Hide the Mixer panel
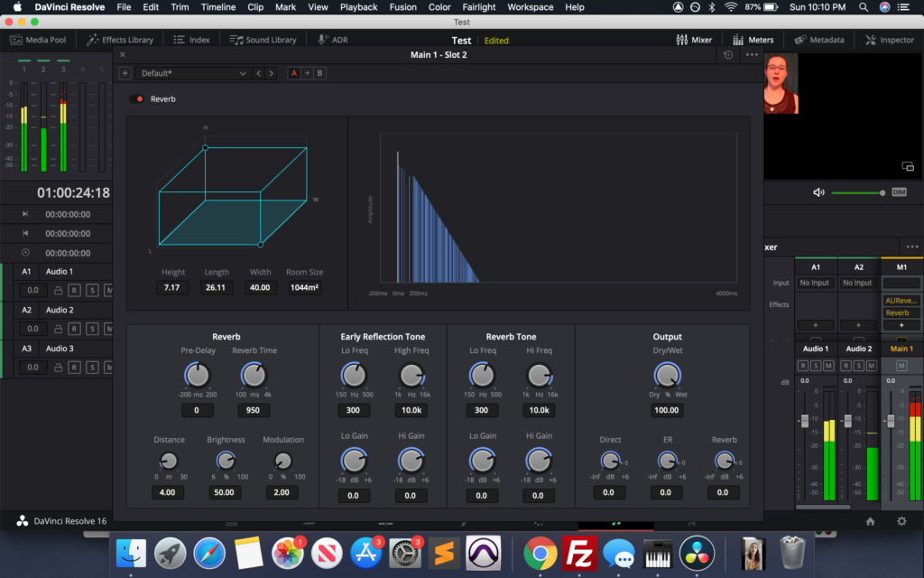This screenshot has height=578, width=924. pos(694,40)
